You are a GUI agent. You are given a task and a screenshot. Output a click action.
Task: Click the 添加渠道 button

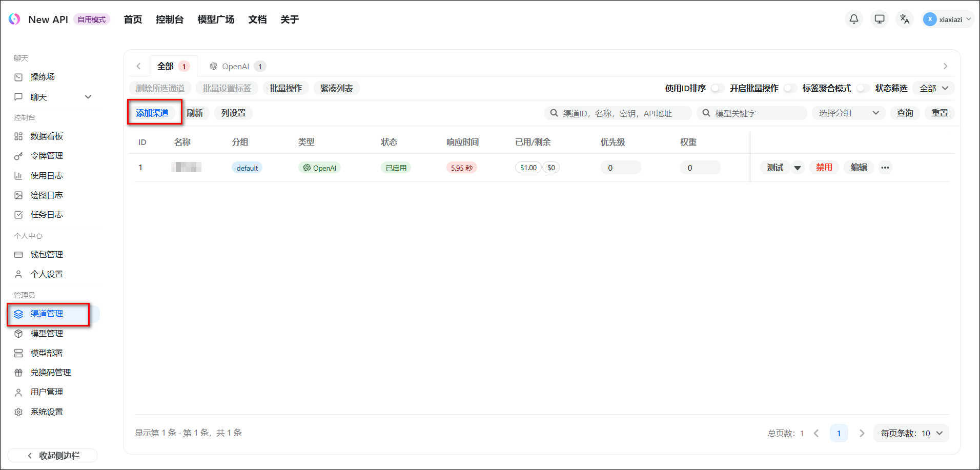coord(152,113)
